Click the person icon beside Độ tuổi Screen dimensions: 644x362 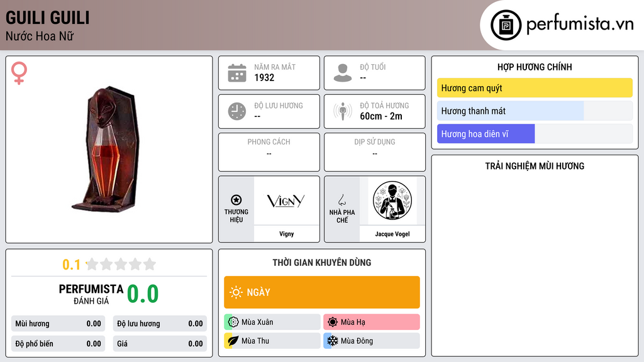tap(343, 73)
